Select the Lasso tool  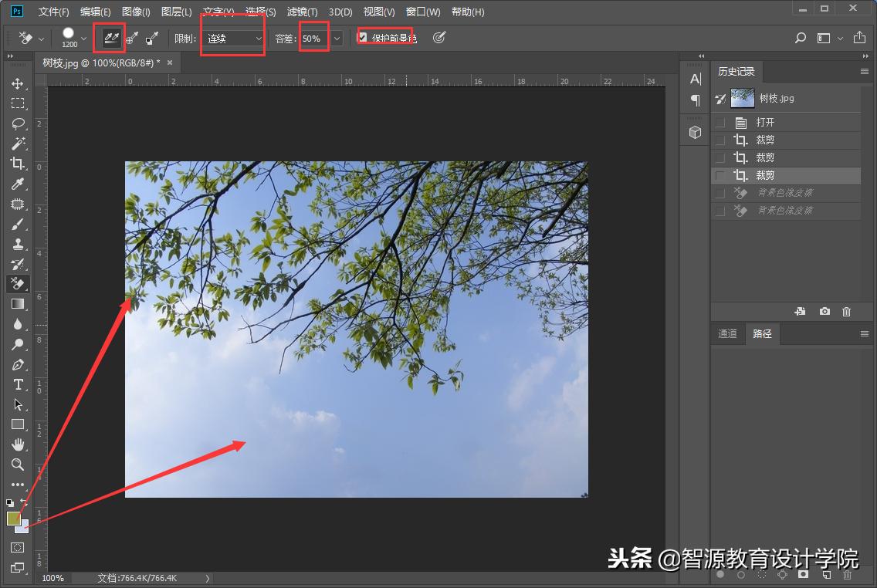click(18, 123)
